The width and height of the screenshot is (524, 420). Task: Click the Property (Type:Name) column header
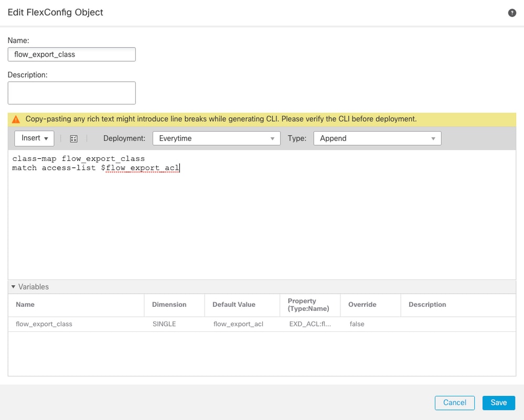point(308,305)
